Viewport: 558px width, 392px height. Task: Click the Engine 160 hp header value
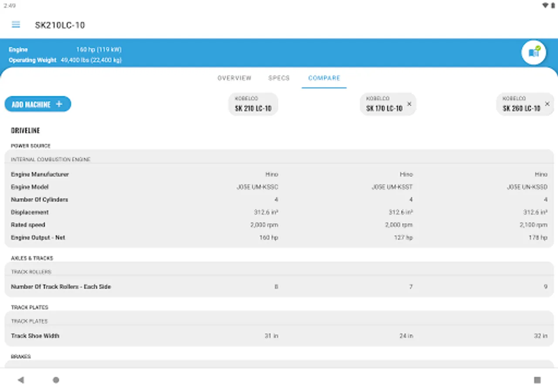coord(99,50)
